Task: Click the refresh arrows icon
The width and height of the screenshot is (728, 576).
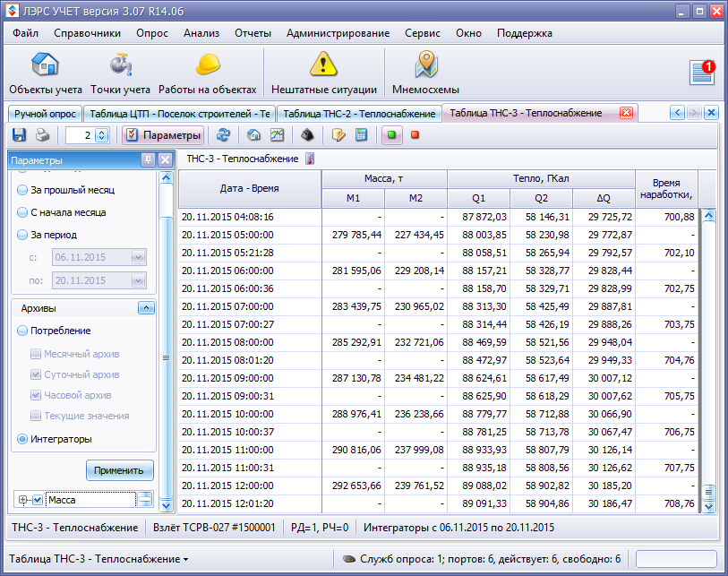Action: coord(223,135)
